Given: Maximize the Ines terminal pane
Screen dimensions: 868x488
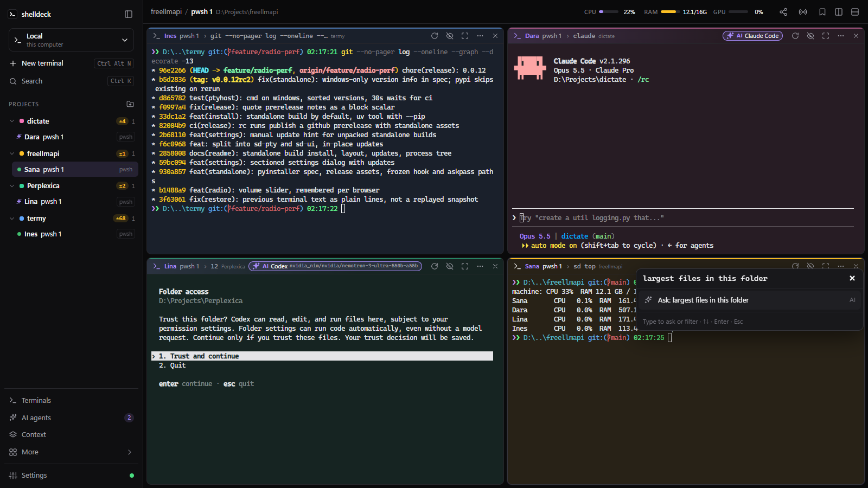Looking at the screenshot, I should pyautogui.click(x=465, y=36).
